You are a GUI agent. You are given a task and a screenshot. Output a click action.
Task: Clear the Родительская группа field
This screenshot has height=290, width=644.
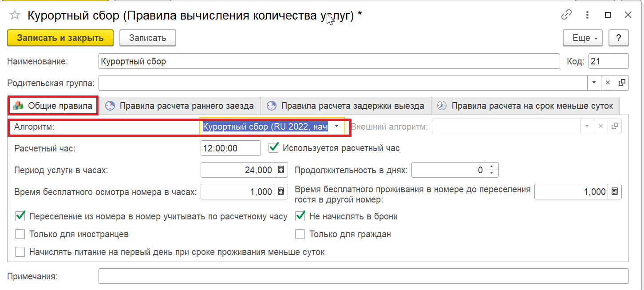pyautogui.click(x=608, y=83)
